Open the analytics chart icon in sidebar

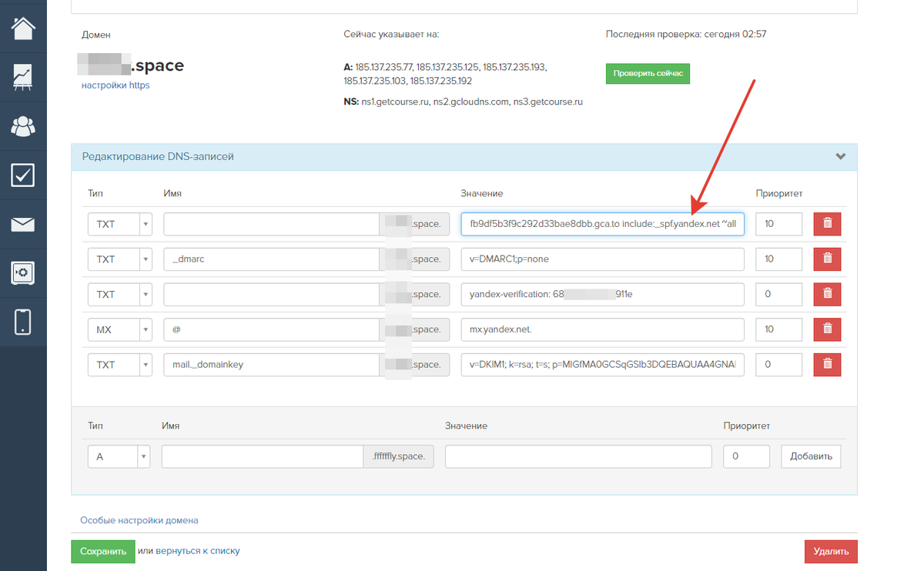point(23,76)
